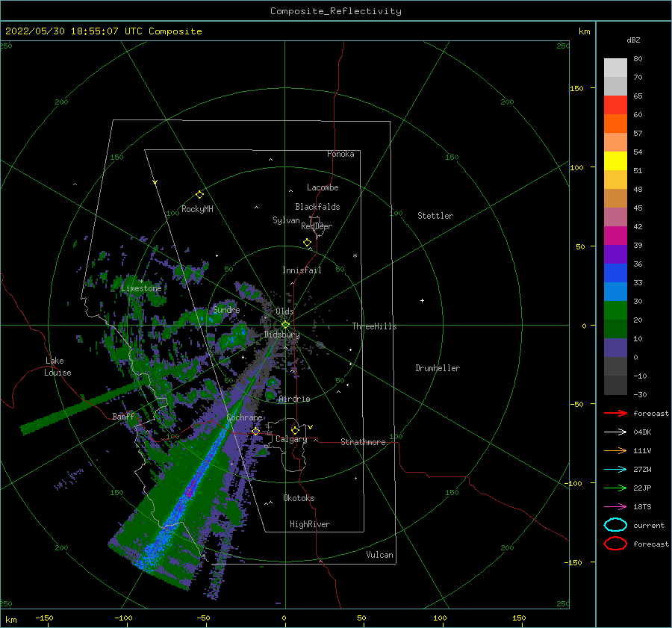Click the yellow diamond marker near RockyMH

click(199, 195)
